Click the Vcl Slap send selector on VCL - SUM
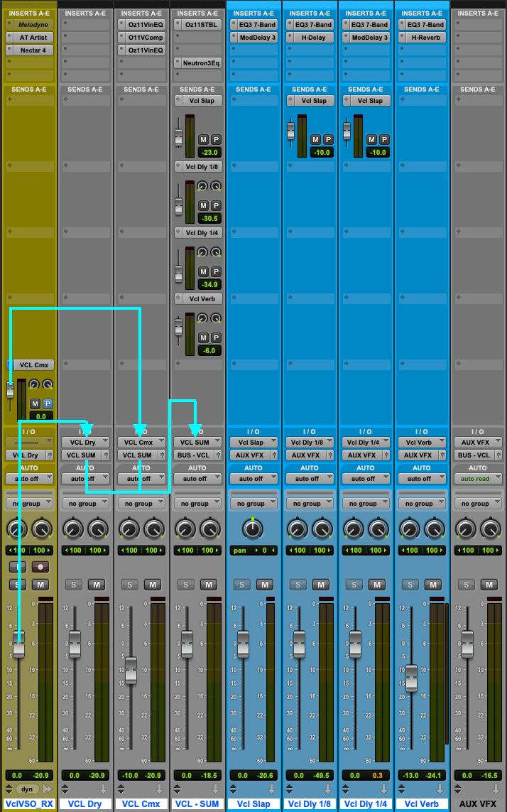This screenshot has height=812, width=507. pyautogui.click(x=202, y=101)
